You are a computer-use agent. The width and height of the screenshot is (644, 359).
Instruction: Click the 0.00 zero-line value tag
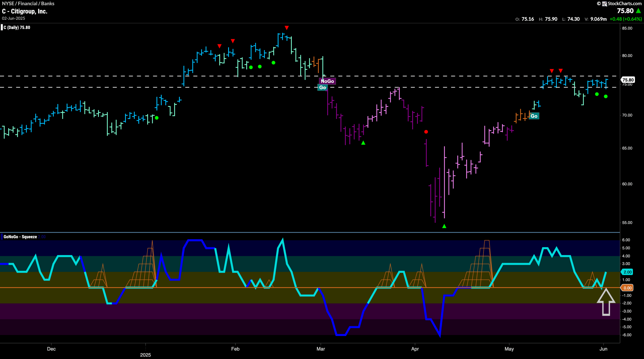click(x=627, y=288)
